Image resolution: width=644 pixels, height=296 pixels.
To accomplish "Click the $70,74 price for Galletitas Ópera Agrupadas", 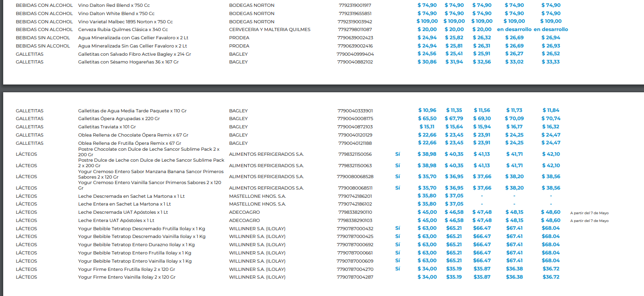I will 550,118.
